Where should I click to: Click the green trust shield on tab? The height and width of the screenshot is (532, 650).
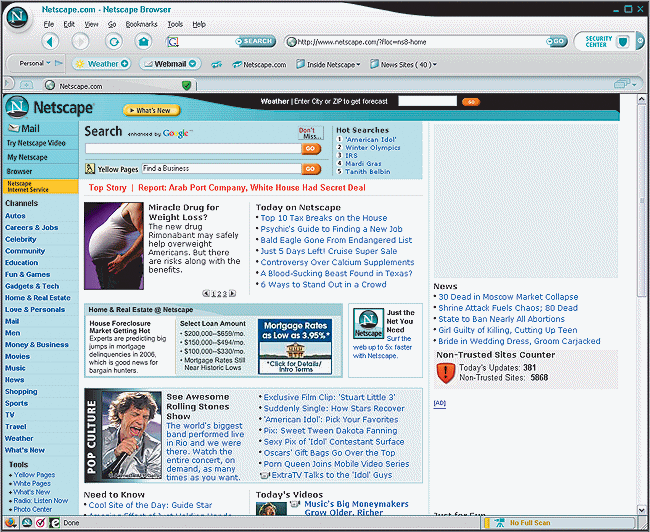187,86
